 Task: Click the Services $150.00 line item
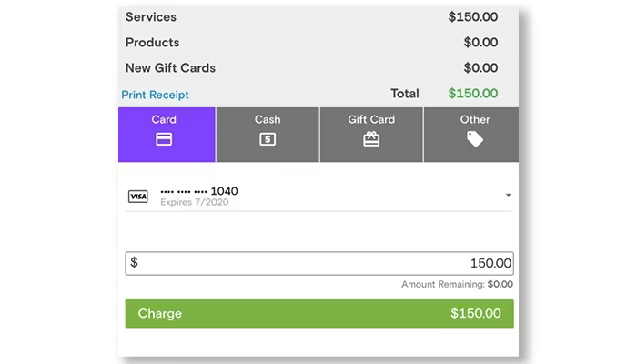(311, 17)
